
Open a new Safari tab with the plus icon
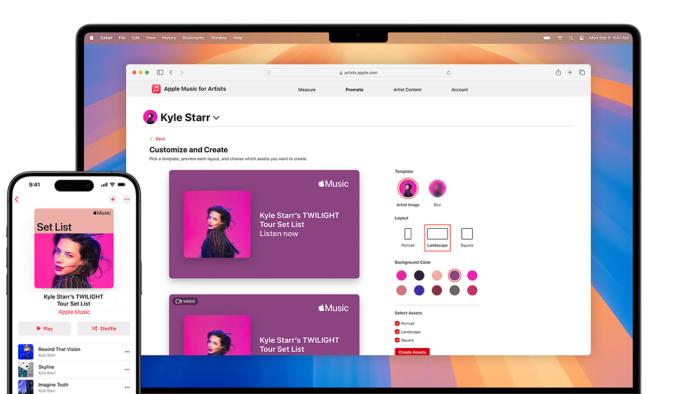(x=570, y=72)
